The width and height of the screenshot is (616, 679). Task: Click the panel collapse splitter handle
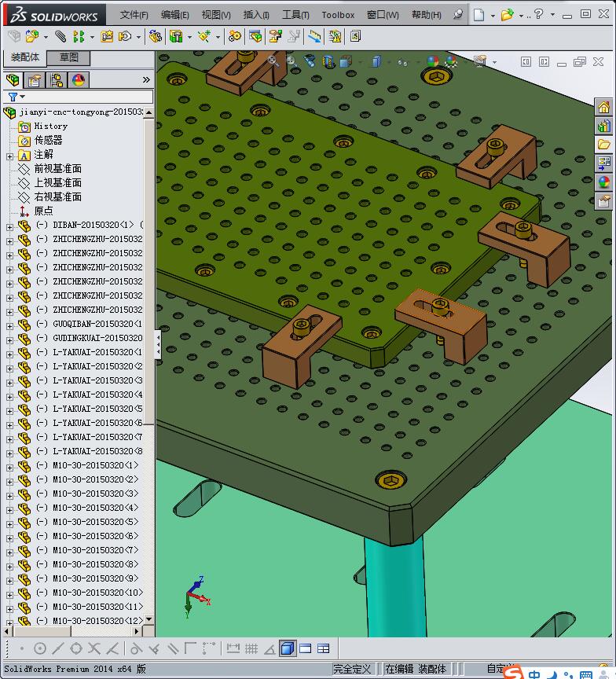pos(158,344)
